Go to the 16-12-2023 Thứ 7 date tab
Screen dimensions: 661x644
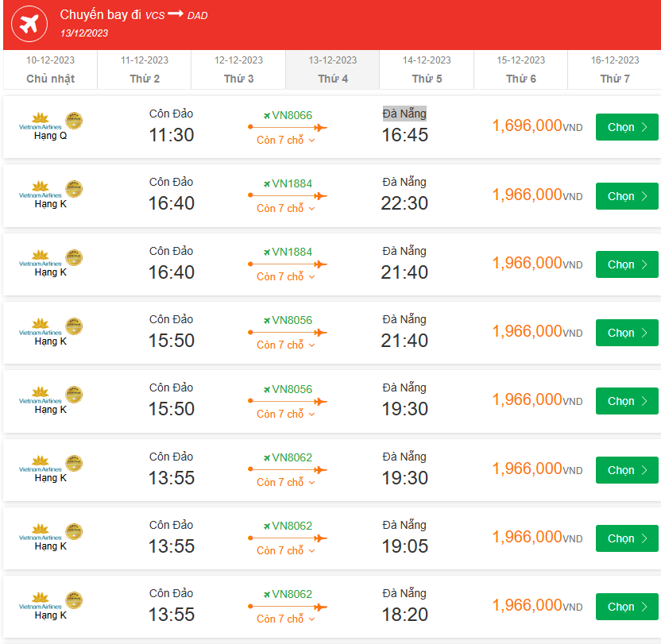[614, 70]
